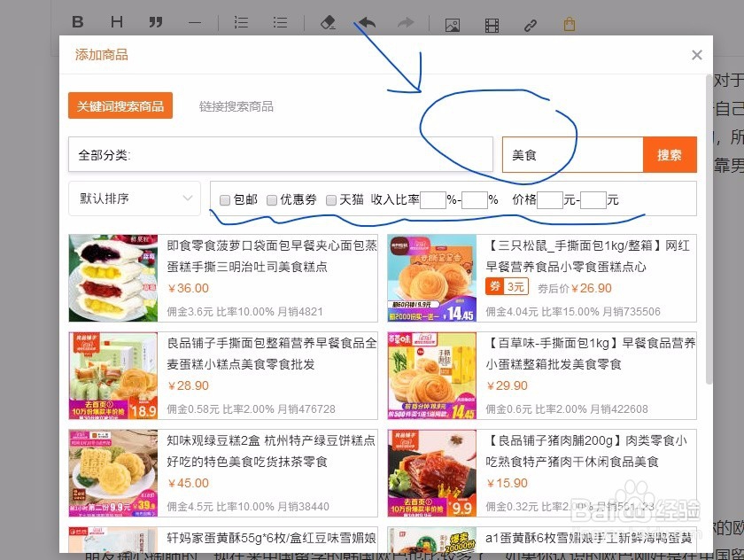The width and height of the screenshot is (744, 560).
Task: Redo the last edit
Action: click(x=406, y=22)
